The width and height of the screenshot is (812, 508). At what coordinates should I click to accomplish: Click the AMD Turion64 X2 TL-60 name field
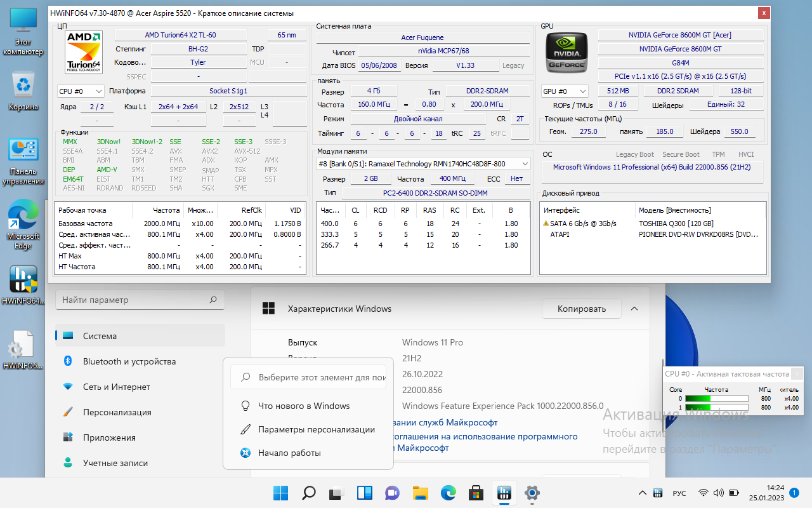click(x=181, y=35)
